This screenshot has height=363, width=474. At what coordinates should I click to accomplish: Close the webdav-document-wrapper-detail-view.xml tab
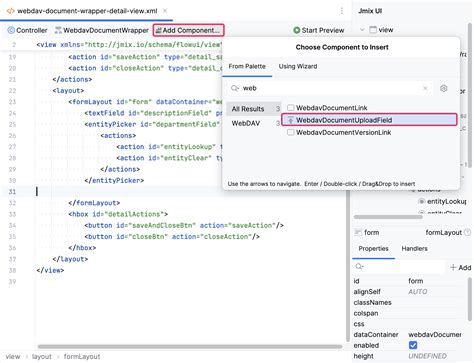(165, 11)
